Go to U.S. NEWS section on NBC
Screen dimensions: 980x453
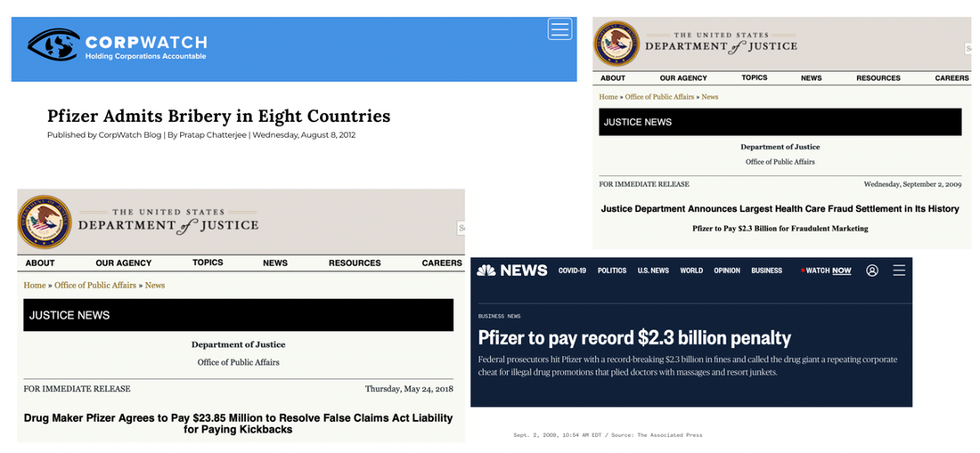tap(653, 271)
